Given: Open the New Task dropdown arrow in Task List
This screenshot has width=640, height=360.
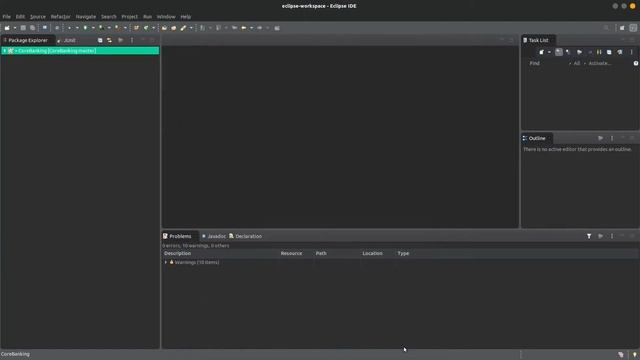Looking at the screenshot, I should click(x=549, y=52).
